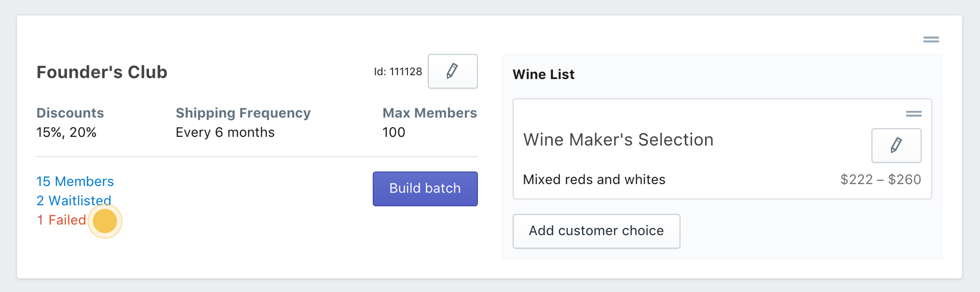
Task: Click Add customer choice
Action: (596, 231)
